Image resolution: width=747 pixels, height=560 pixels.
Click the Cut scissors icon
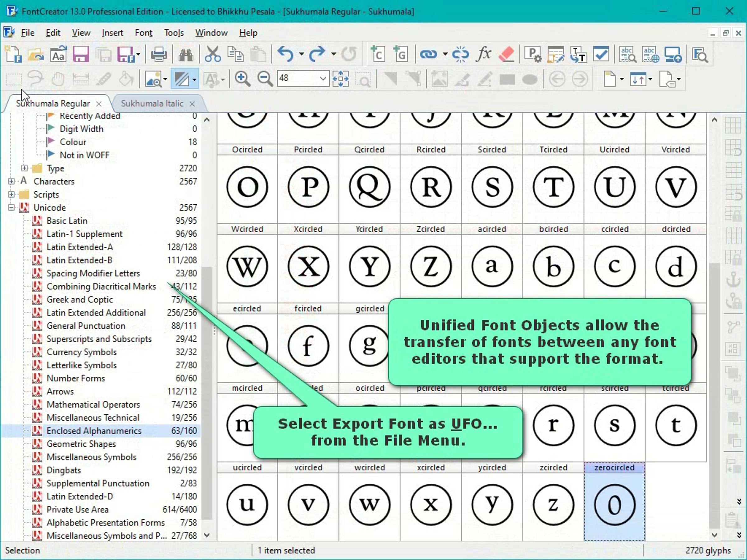point(212,54)
